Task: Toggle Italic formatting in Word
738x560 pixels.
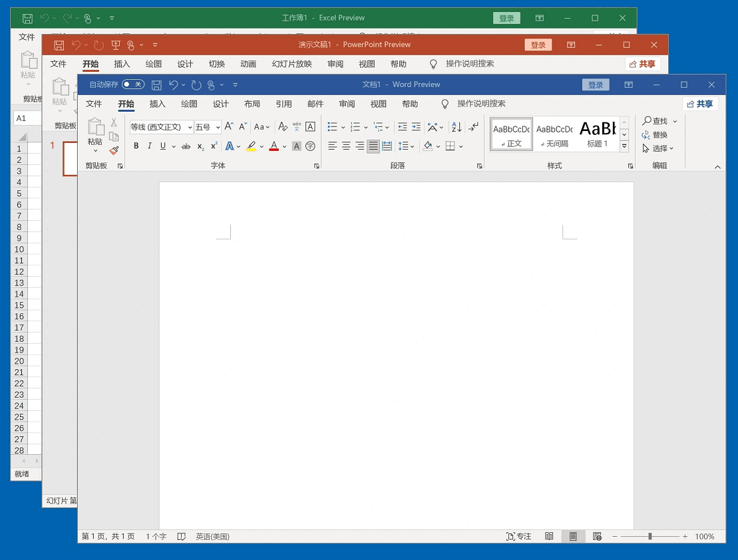Action: pyautogui.click(x=149, y=146)
